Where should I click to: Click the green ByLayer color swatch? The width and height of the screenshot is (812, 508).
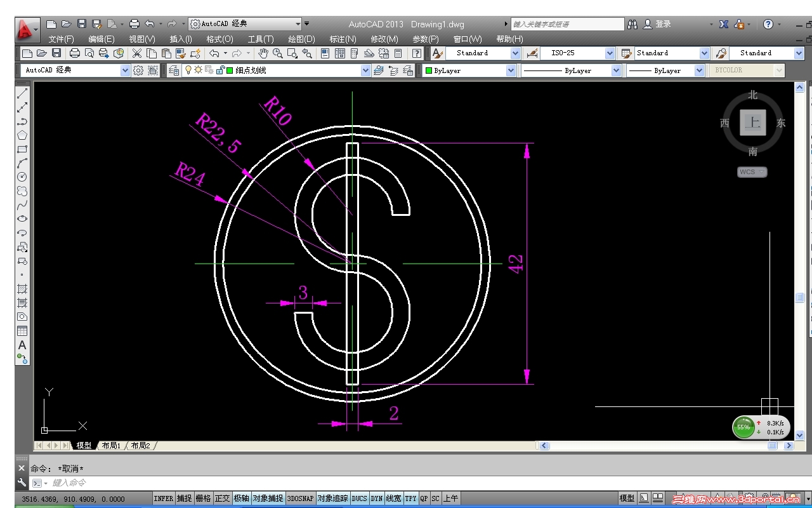[x=429, y=71]
